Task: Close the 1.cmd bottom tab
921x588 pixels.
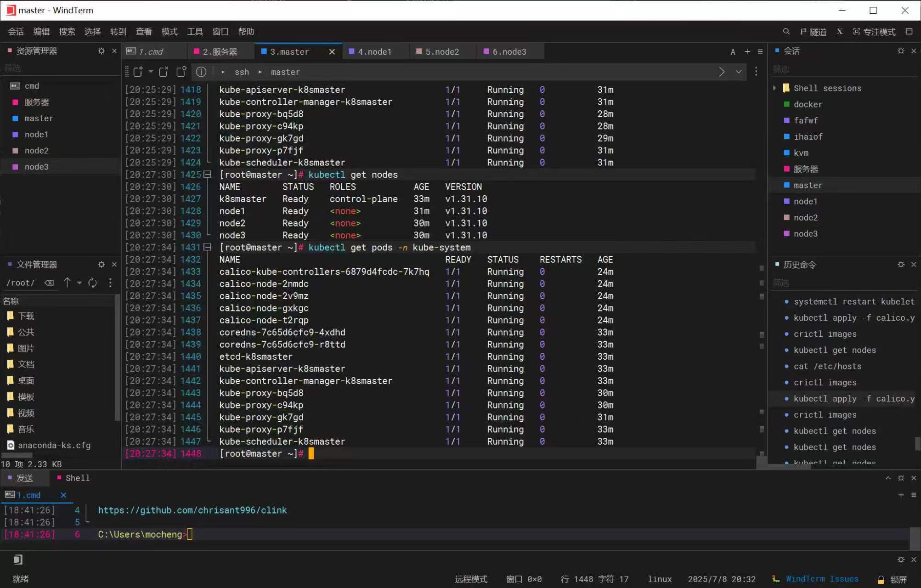Action: [x=63, y=495]
